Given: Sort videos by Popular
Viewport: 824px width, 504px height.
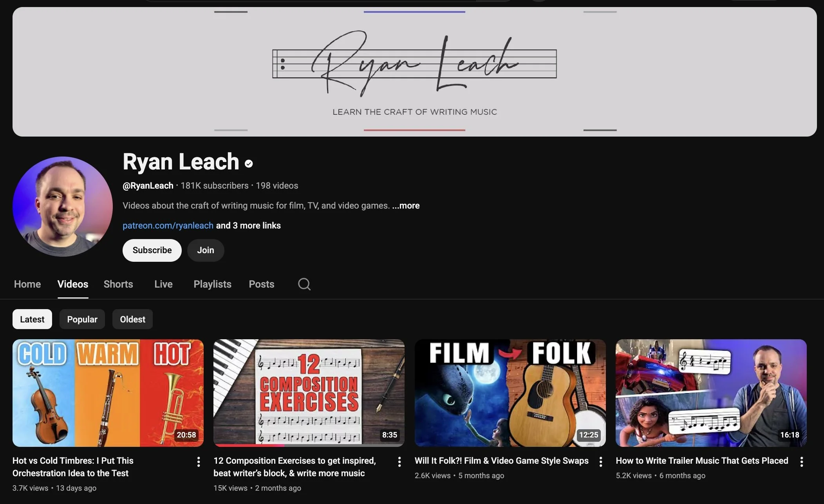Looking at the screenshot, I should 82,319.
